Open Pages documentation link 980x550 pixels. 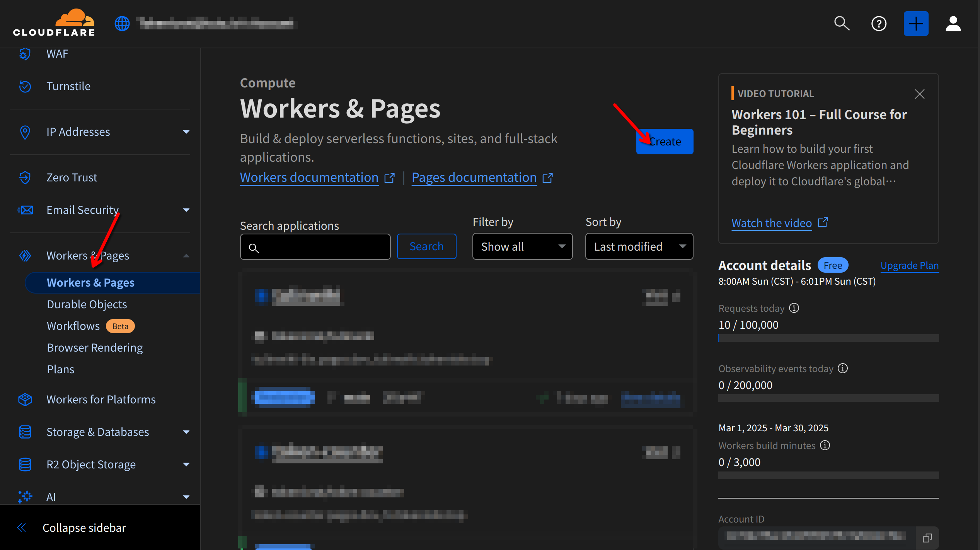coord(474,178)
